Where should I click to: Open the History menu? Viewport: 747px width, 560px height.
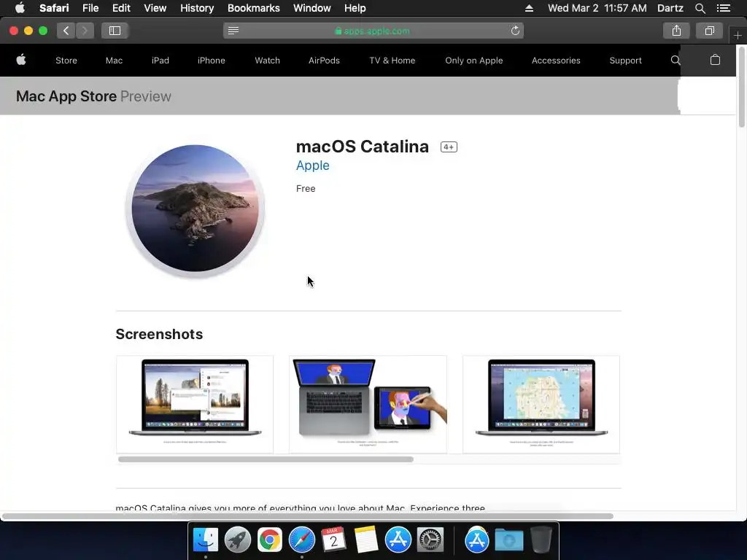click(197, 8)
